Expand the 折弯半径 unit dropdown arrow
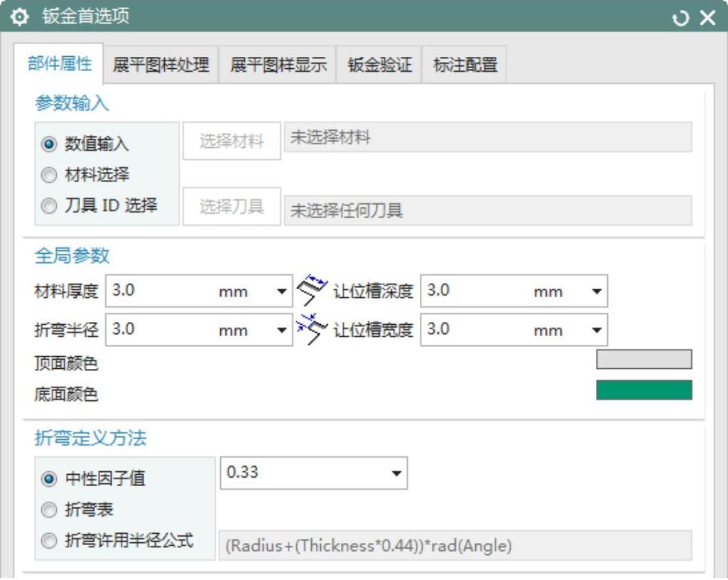This screenshot has width=728, height=580. coord(282,331)
